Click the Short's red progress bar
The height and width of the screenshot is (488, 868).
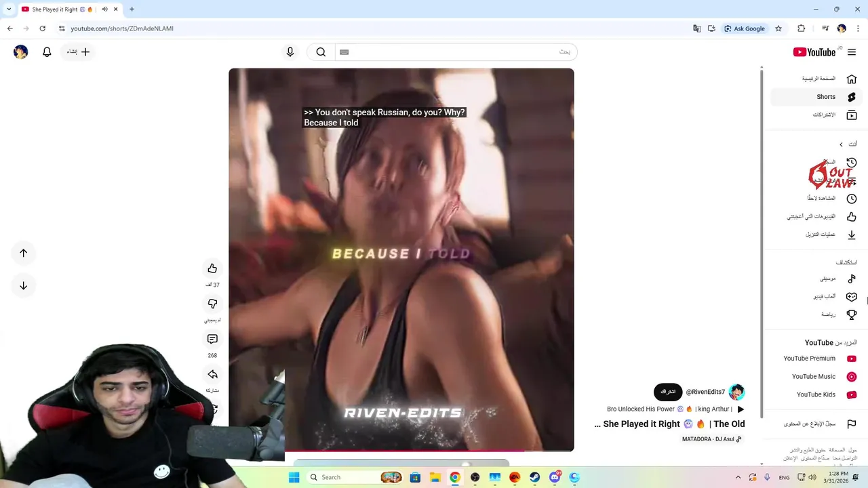click(401, 451)
